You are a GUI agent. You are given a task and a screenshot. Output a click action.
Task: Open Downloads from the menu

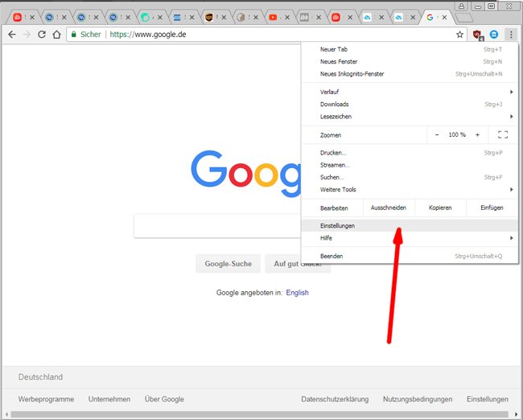click(x=410, y=105)
